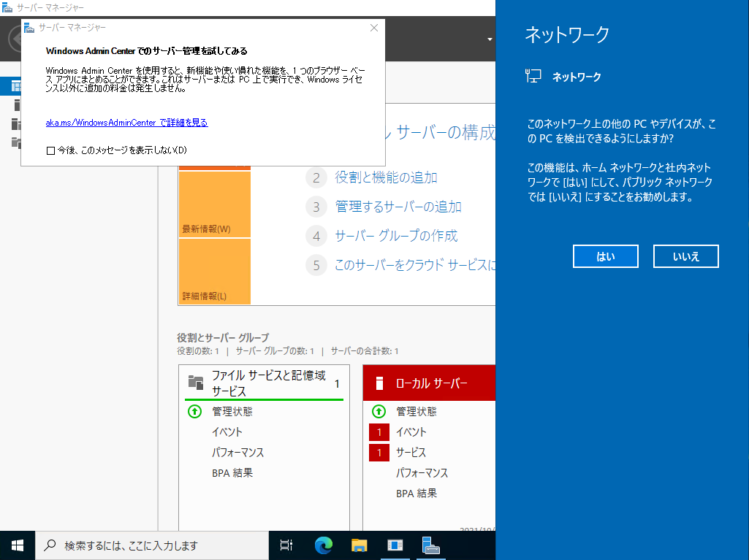Open このサーバーをクラウド サービスに link
This screenshot has height=560, width=749.
tap(414, 265)
